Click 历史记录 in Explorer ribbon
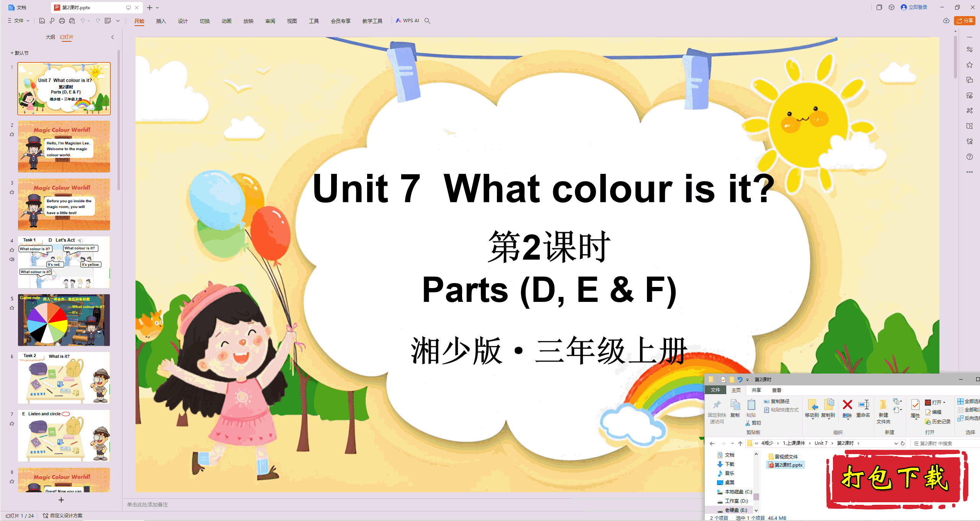The image size is (980, 521). (938, 421)
